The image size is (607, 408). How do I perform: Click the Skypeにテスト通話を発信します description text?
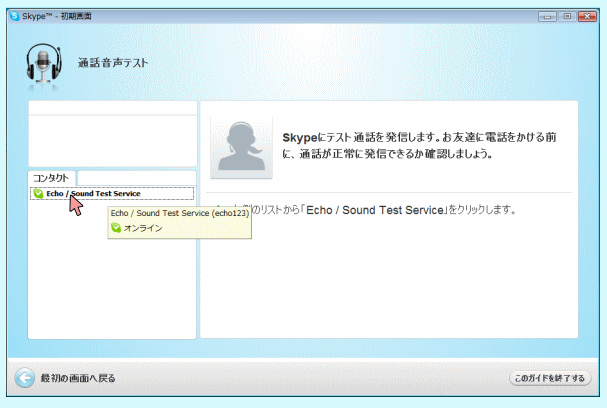(x=419, y=145)
